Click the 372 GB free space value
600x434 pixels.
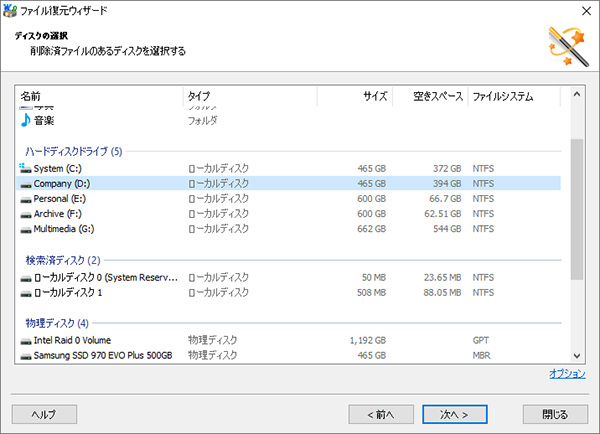pos(447,168)
